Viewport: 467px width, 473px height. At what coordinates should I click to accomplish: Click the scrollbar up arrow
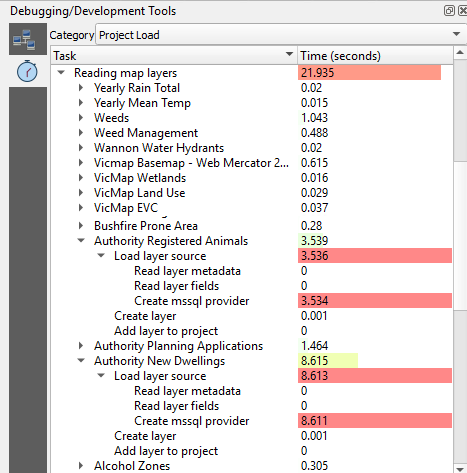pyautogui.click(x=460, y=52)
